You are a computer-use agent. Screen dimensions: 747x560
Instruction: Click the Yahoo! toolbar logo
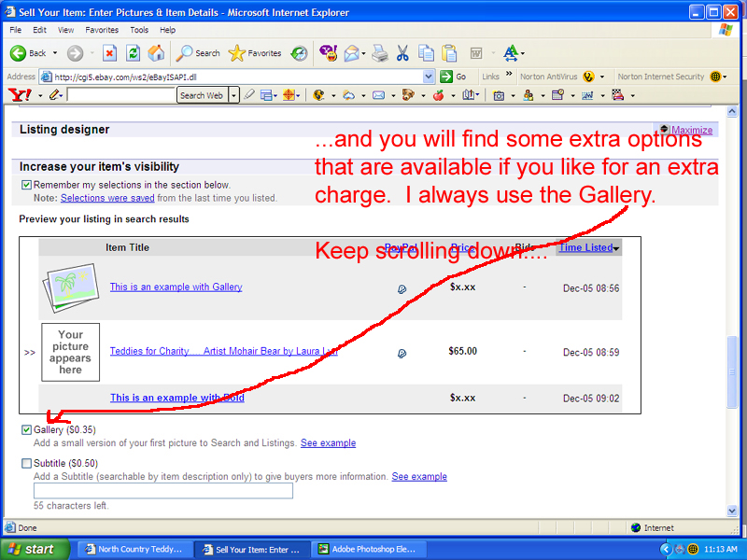coord(19,95)
